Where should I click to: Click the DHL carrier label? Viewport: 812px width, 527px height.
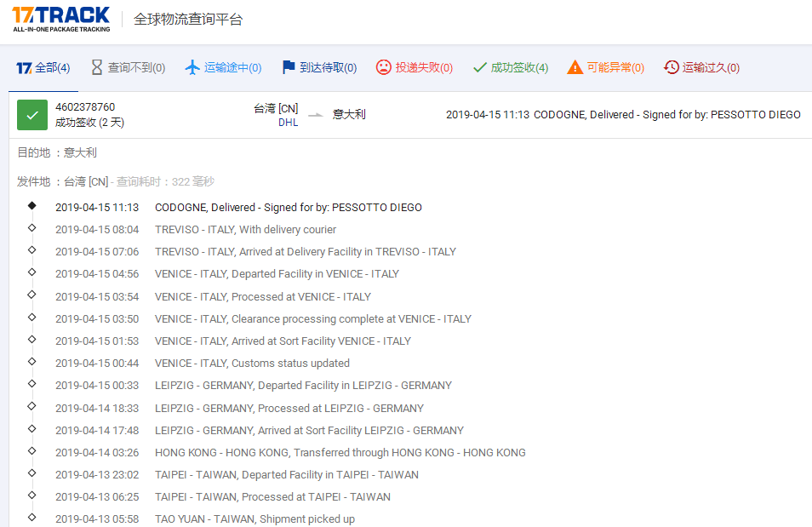288,123
